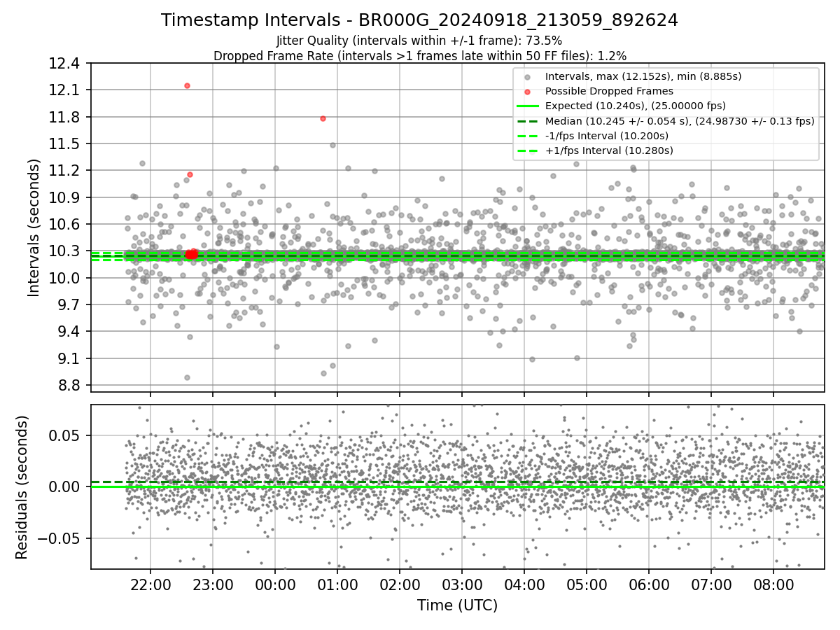
Task: Click y-axis tick label '12.1'
Action: (65, 90)
